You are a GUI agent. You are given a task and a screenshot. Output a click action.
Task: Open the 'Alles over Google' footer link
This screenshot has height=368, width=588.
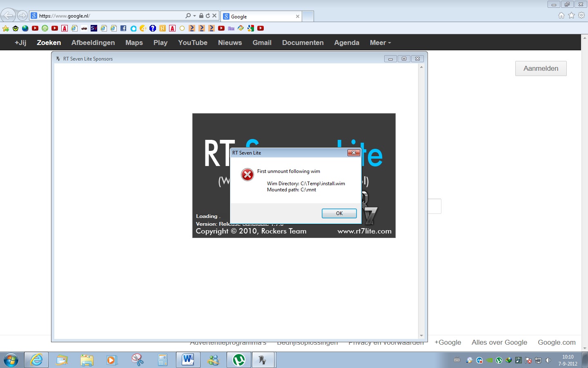(499, 342)
